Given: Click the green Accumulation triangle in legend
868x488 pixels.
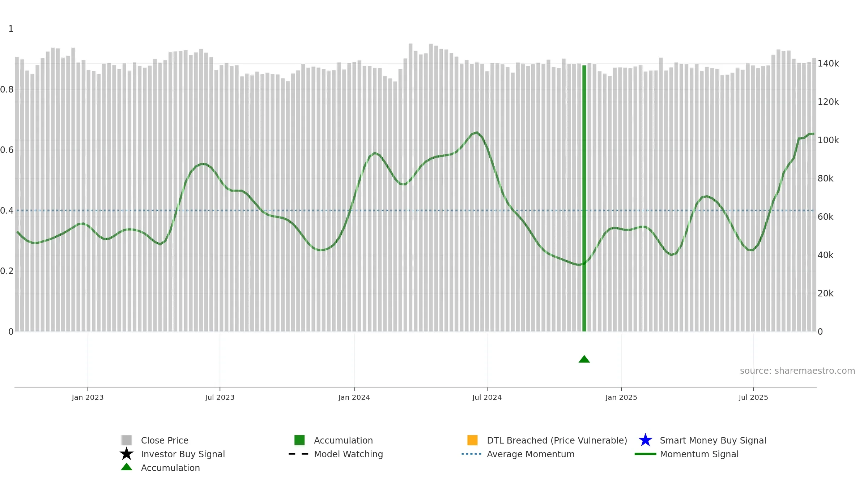Looking at the screenshot, I should [x=127, y=467].
